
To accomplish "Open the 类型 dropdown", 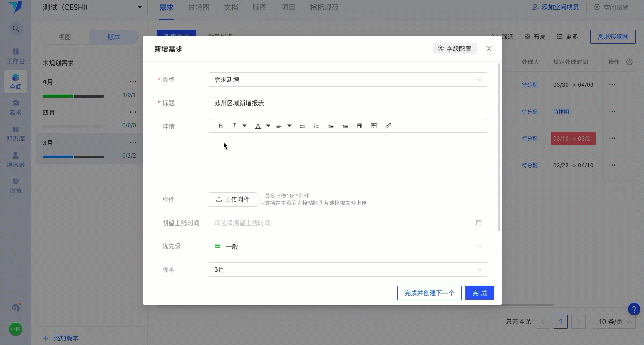I will (x=348, y=79).
